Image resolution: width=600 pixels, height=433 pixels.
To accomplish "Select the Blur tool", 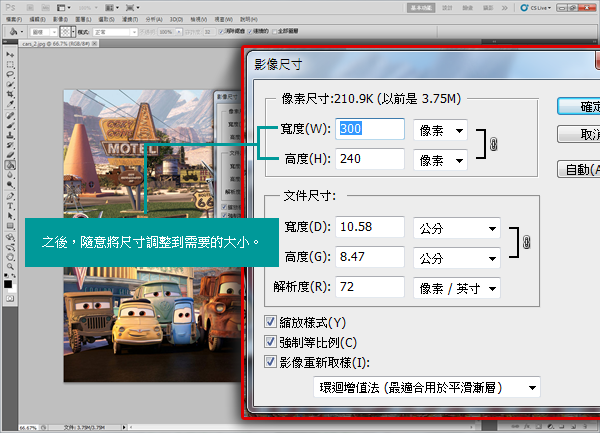I will (10, 175).
